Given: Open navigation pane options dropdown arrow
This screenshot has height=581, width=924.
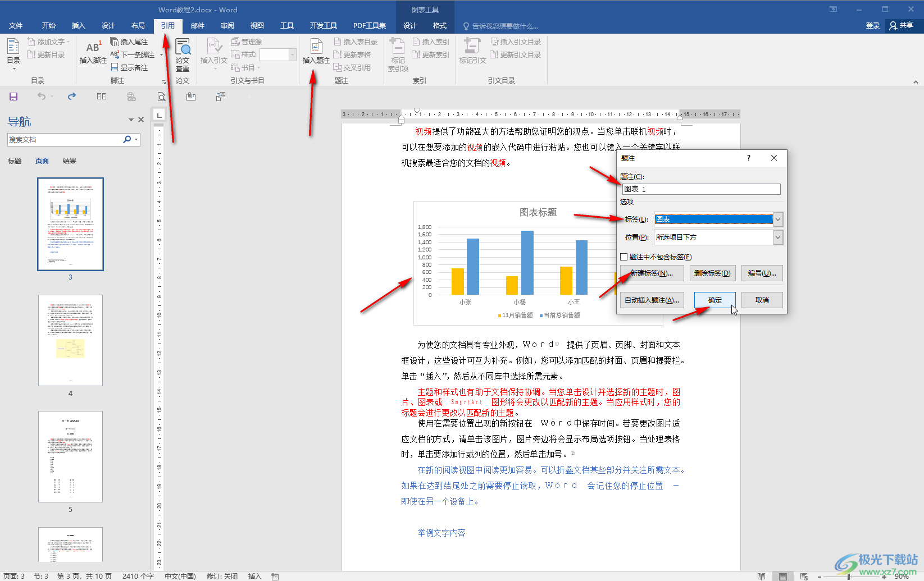Looking at the screenshot, I should (x=131, y=120).
